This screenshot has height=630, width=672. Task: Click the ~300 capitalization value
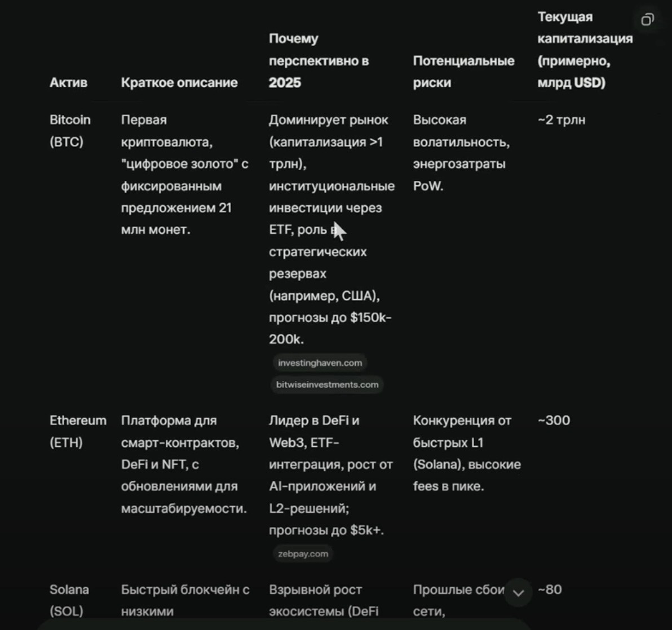click(x=554, y=420)
